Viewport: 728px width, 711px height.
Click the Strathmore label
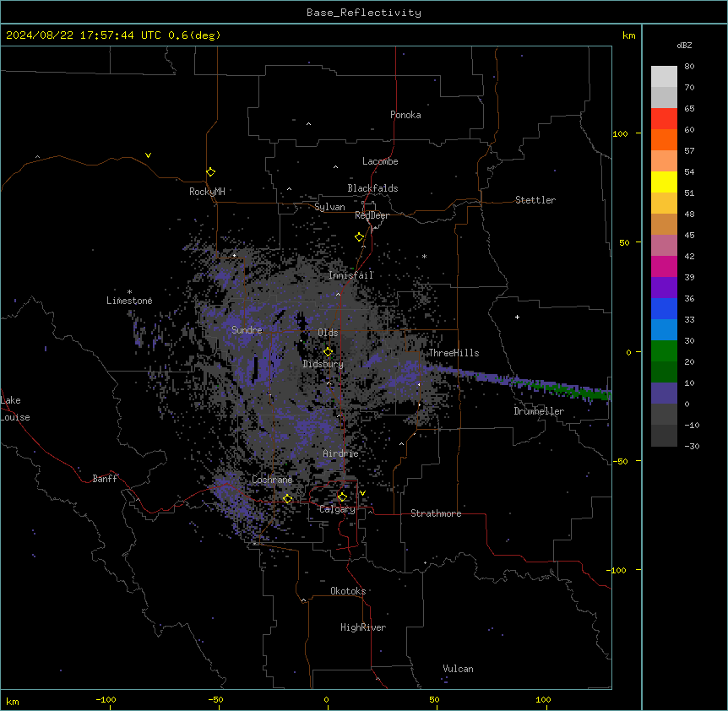tap(436, 513)
